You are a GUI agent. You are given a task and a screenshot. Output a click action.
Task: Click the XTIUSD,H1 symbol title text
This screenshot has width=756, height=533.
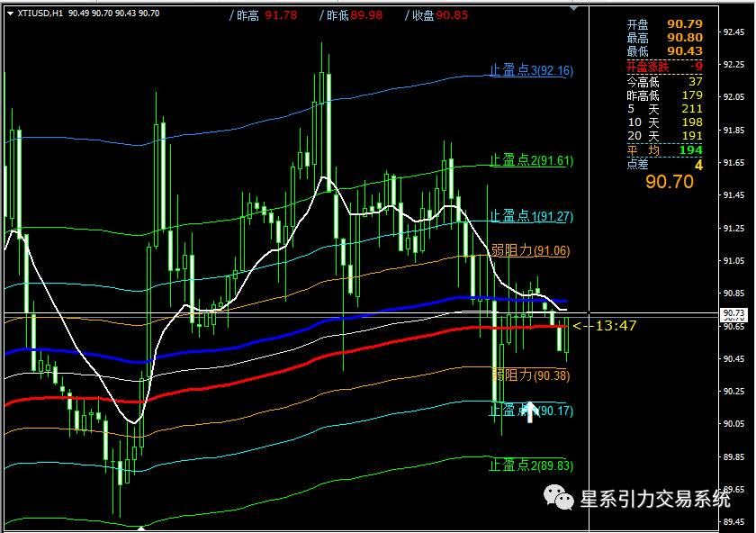pos(40,14)
